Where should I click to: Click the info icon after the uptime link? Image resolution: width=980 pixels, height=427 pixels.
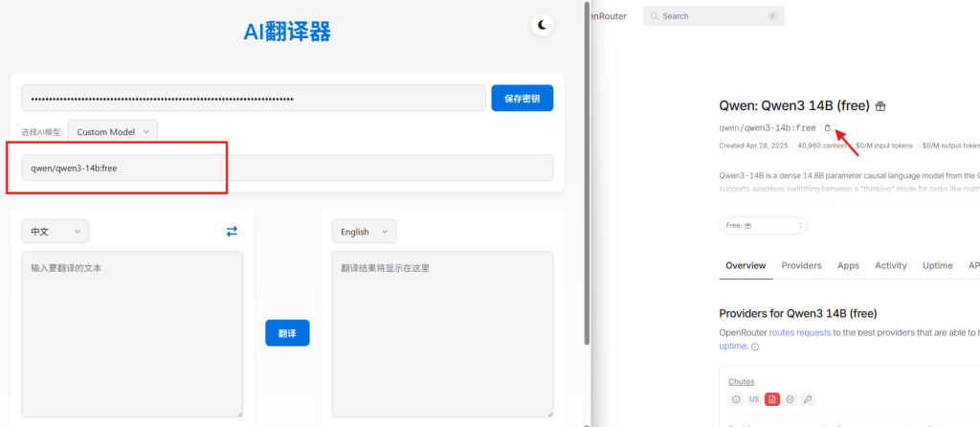755,347
